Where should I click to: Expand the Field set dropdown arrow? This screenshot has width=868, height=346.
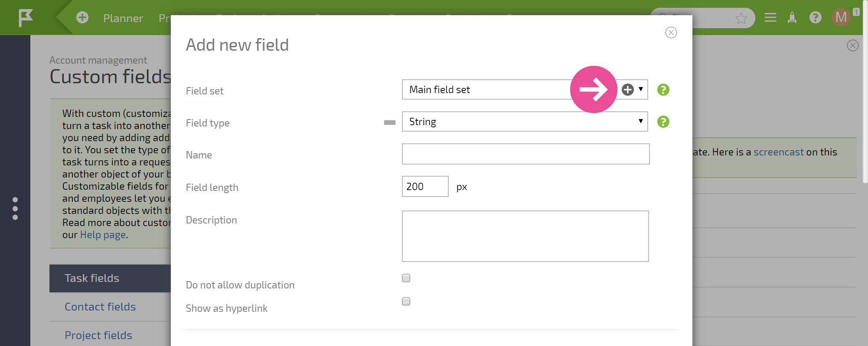click(641, 89)
